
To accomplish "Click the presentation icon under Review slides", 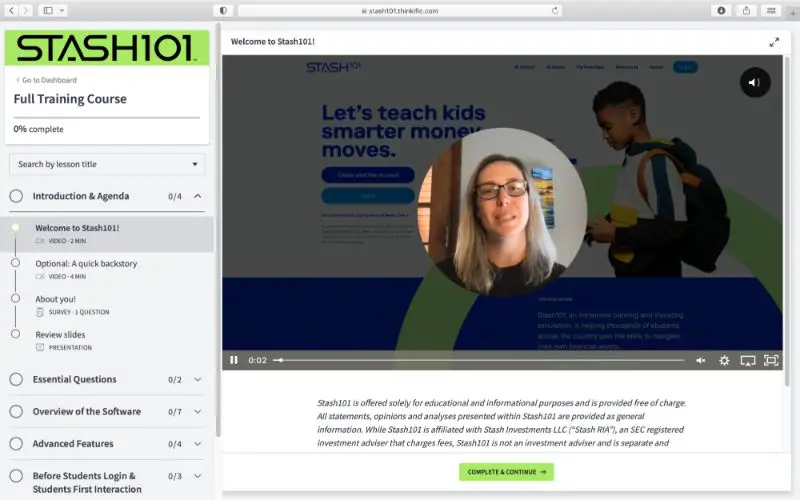I will [x=40, y=347].
